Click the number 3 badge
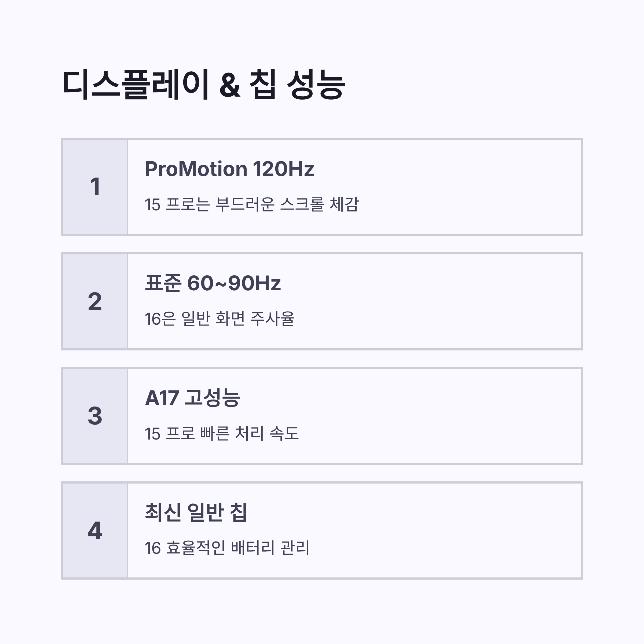 point(95,416)
